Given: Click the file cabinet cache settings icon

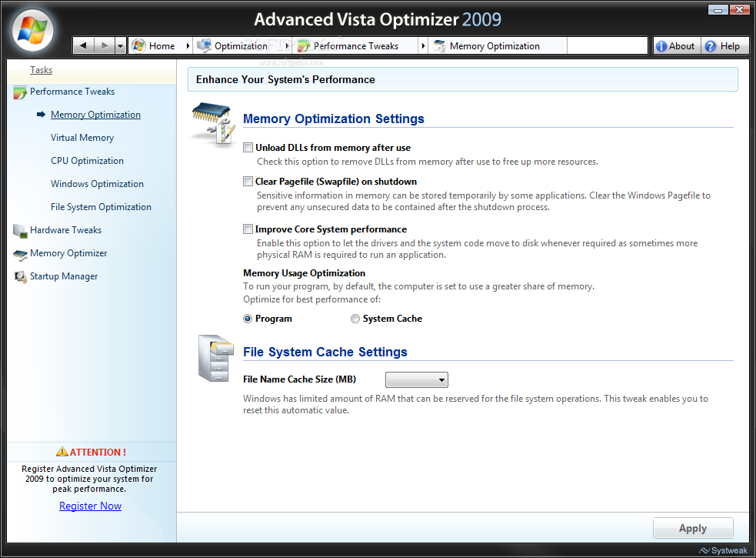Looking at the screenshot, I should [215, 358].
